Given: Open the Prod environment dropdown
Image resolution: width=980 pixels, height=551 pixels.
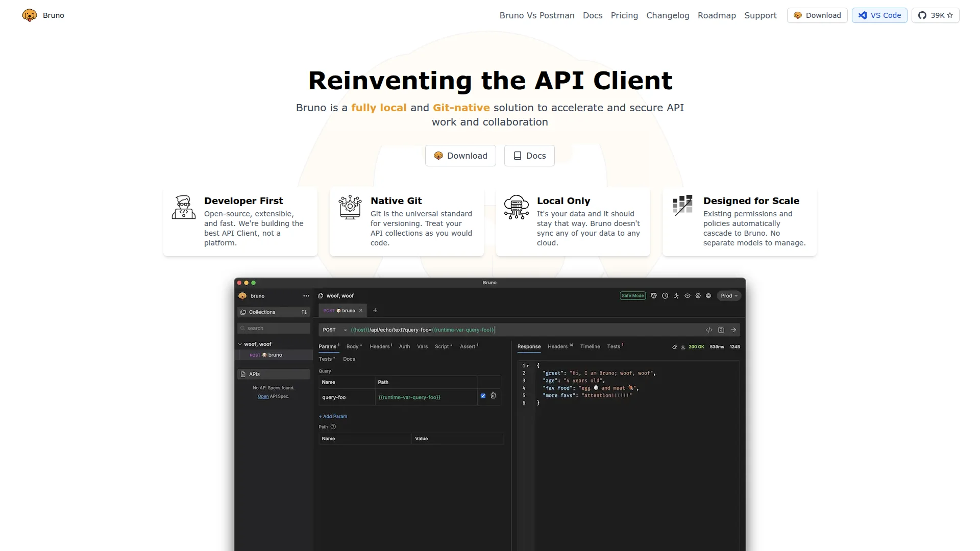Looking at the screenshot, I should pyautogui.click(x=729, y=296).
